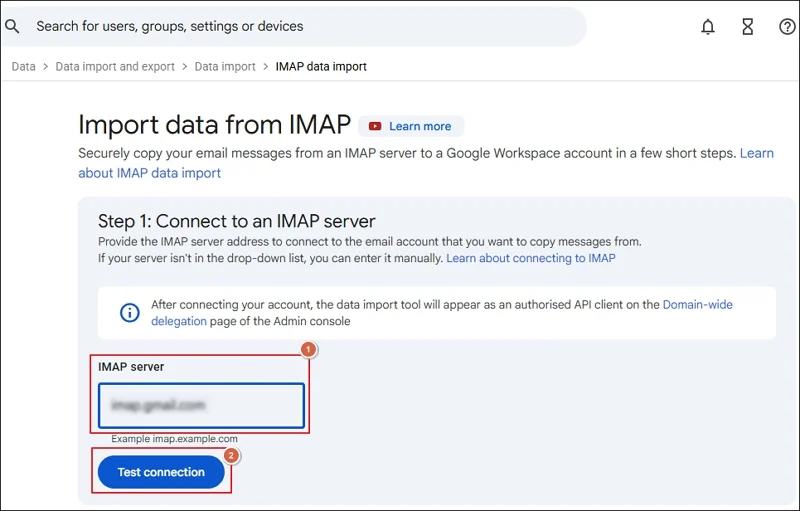Click the info icon in the notice box

(x=130, y=312)
